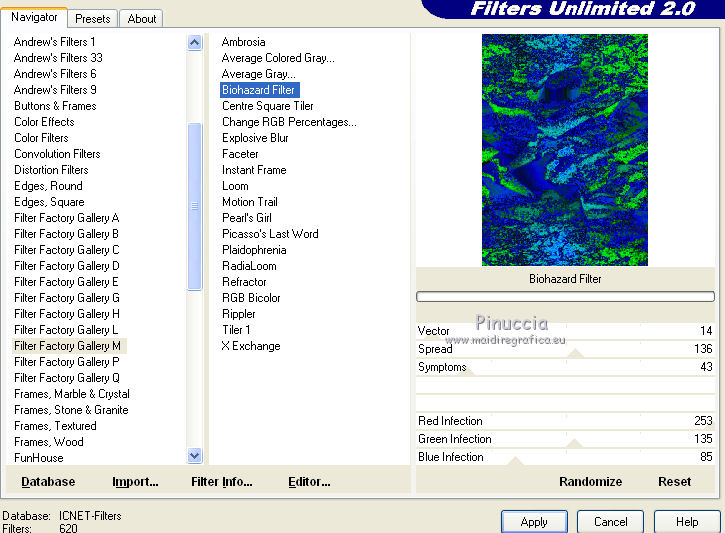Select Frames, Marble & Crystal category

(72, 394)
